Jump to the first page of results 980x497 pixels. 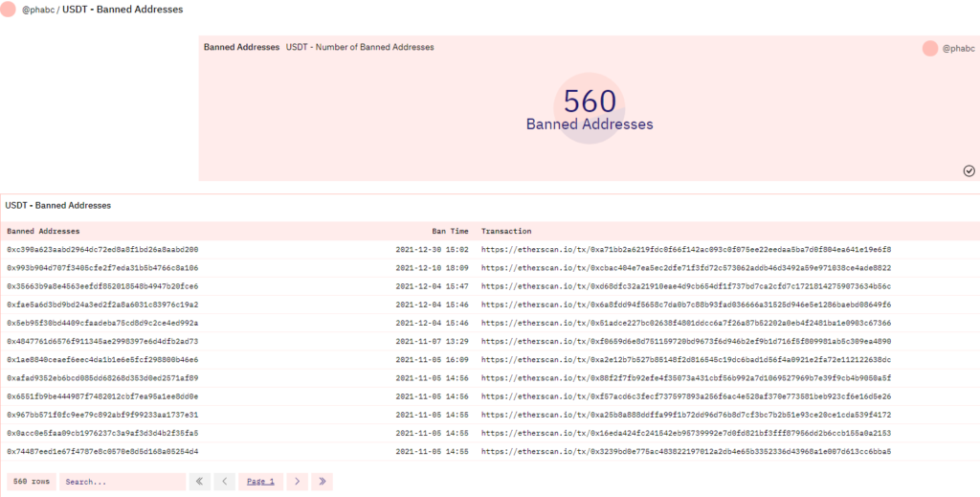pyautogui.click(x=200, y=482)
